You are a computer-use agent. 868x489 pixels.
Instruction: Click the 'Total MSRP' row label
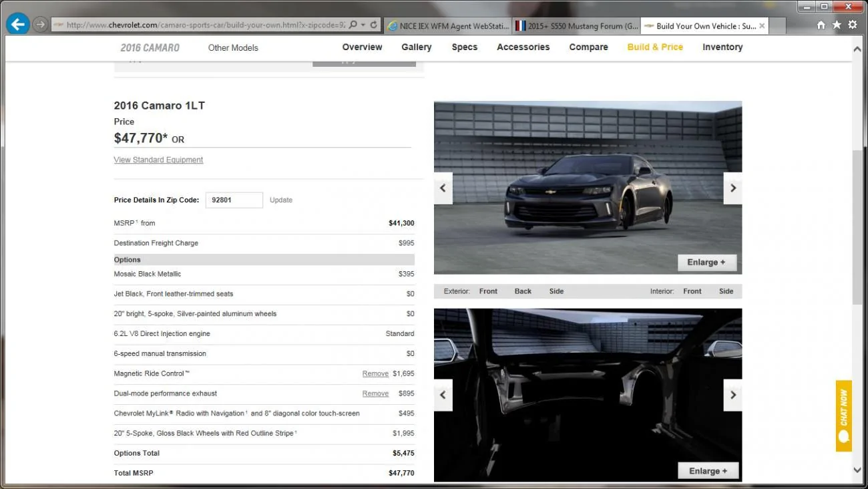(134, 473)
